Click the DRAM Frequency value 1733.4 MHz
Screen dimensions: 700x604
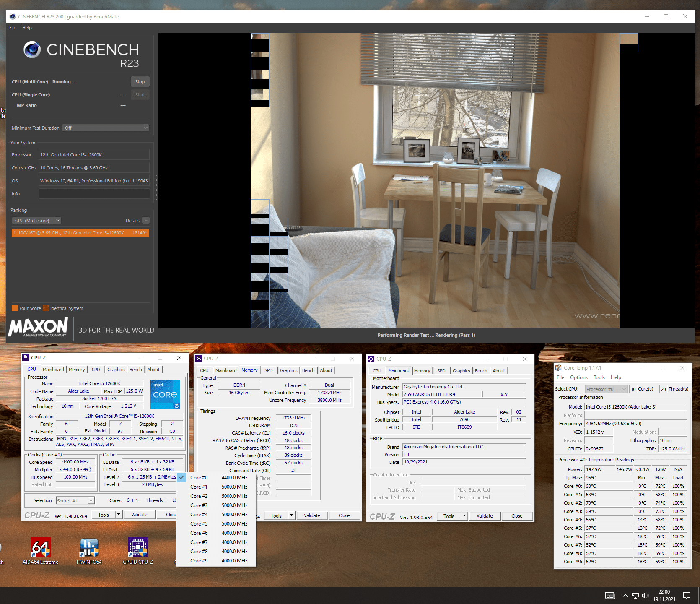click(293, 418)
